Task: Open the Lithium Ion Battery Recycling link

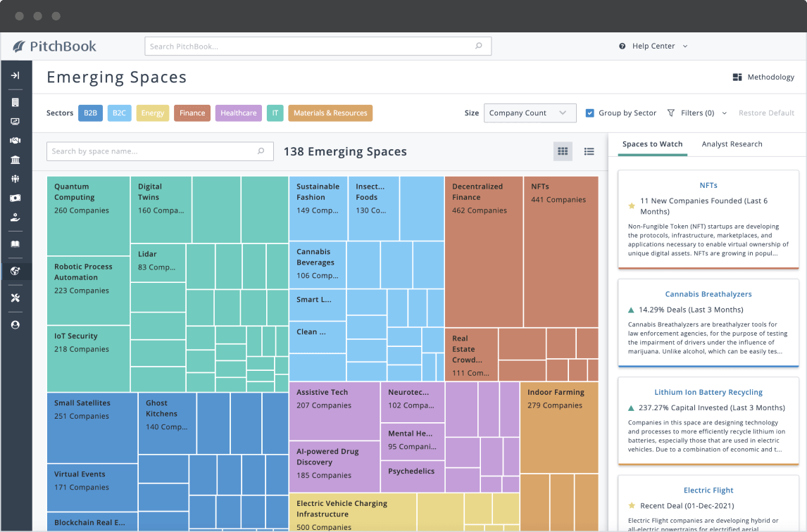Action: (x=708, y=392)
